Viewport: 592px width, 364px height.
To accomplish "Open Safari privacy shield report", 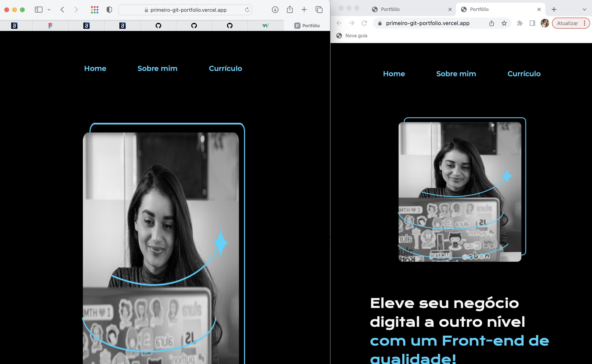I will pyautogui.click(x=109, y=10).
